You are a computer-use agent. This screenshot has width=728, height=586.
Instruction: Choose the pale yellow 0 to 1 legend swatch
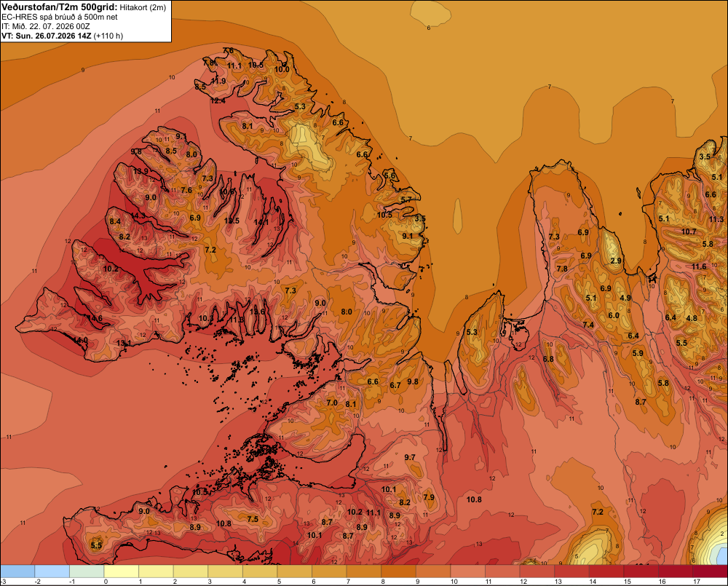coord(122,571)
